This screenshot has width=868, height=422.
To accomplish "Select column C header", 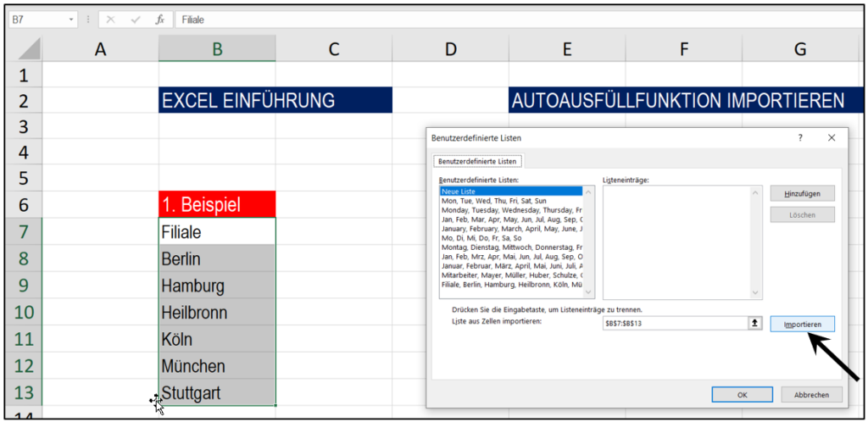I will (x=334, y=49).
